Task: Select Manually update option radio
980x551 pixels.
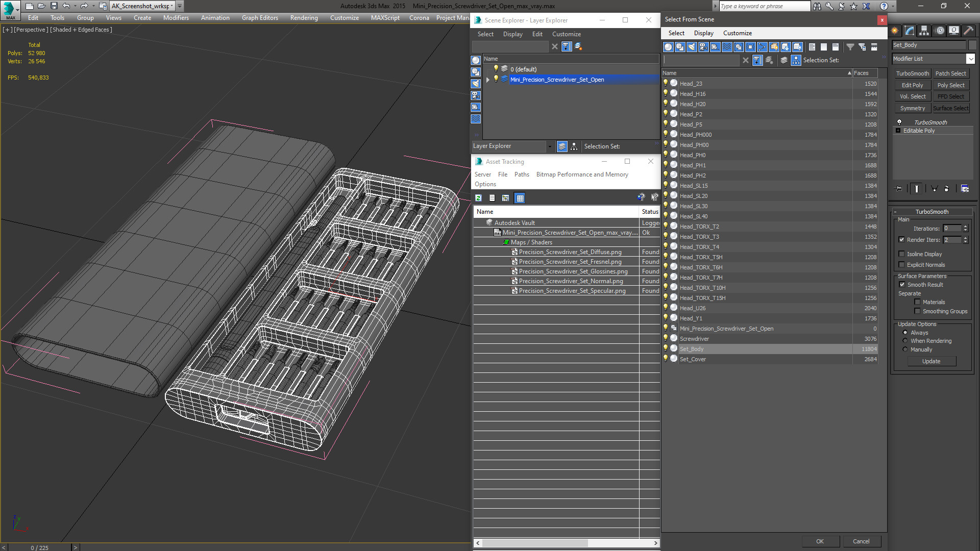Action: click(905, 349)
